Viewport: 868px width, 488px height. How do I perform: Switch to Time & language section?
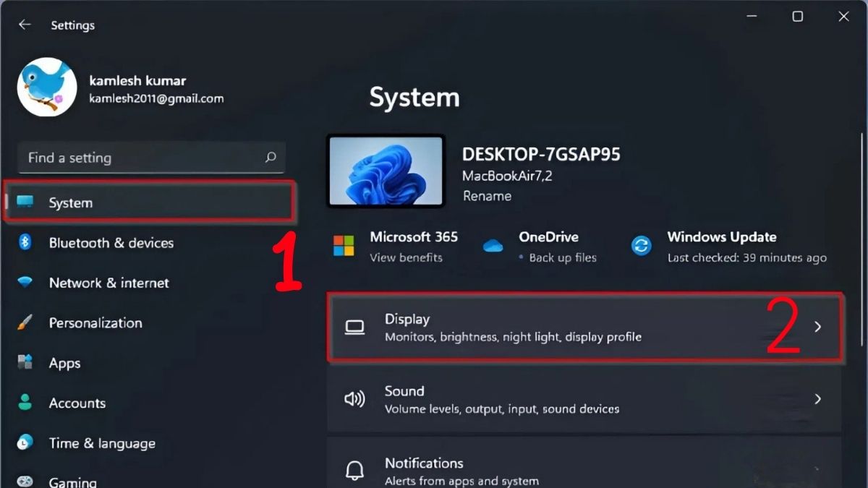[x=101, y=443]
